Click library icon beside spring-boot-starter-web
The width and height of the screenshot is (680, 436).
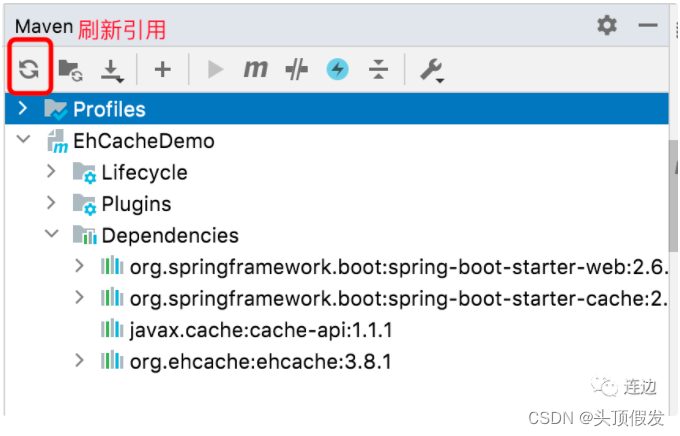coord(112,266)
